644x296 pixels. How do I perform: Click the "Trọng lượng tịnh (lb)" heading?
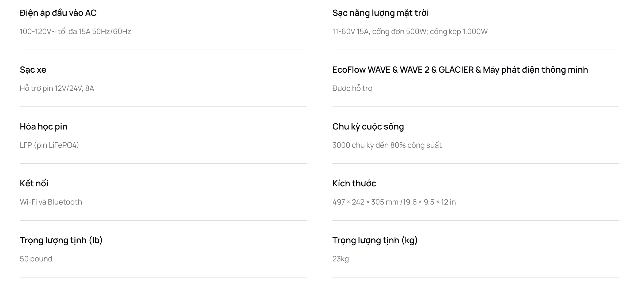[61, 240]
